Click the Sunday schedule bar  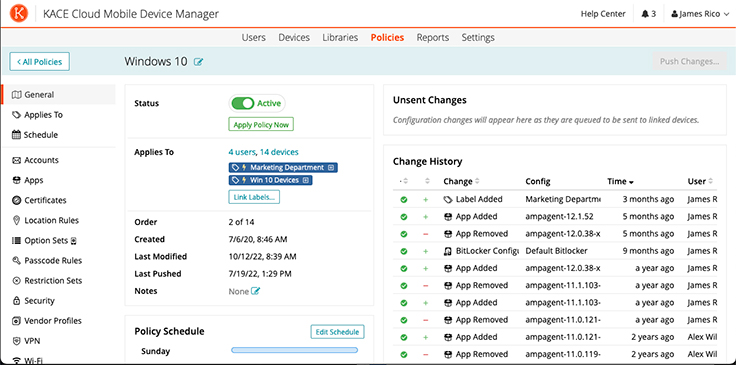(294, 350)
